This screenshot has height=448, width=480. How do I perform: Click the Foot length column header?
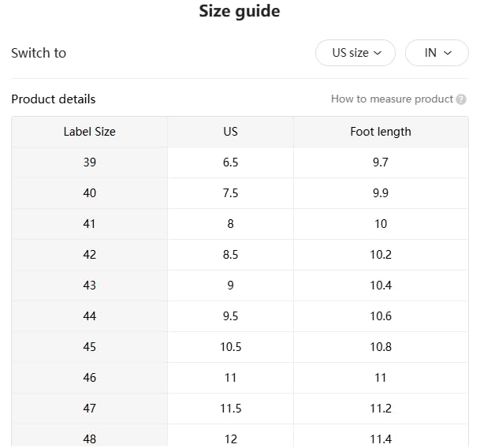[381, 132]
